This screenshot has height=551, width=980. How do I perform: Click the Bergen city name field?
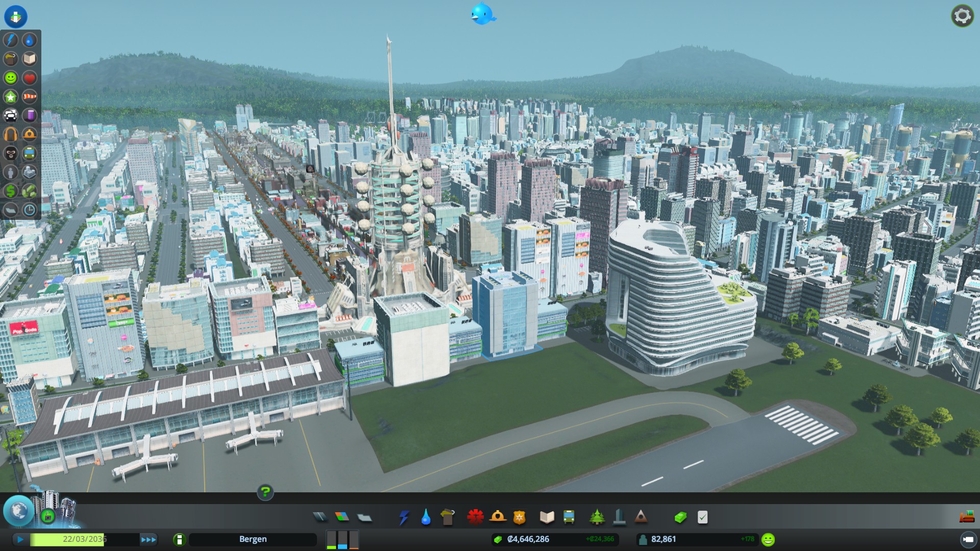(253, 539)
